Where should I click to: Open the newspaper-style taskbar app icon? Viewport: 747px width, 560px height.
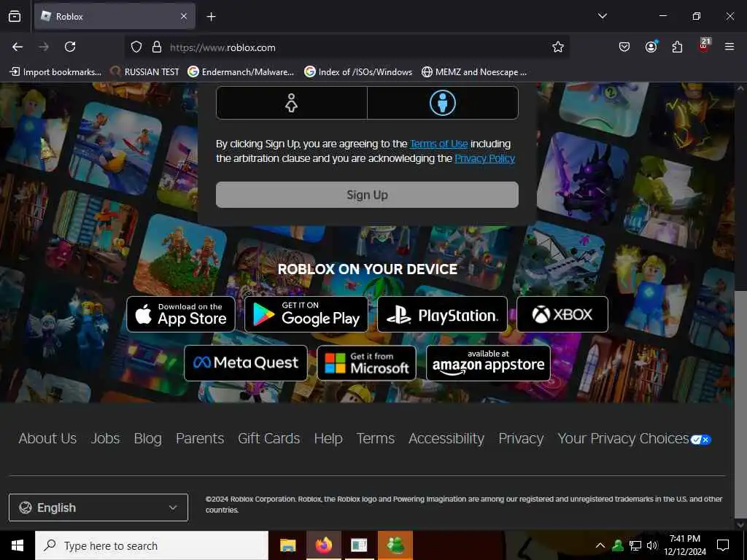[x=359, y=545]
